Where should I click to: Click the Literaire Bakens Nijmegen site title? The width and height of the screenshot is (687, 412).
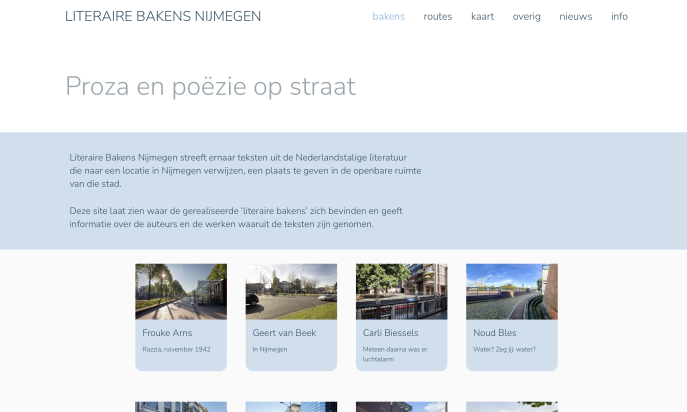coord(163,16)
